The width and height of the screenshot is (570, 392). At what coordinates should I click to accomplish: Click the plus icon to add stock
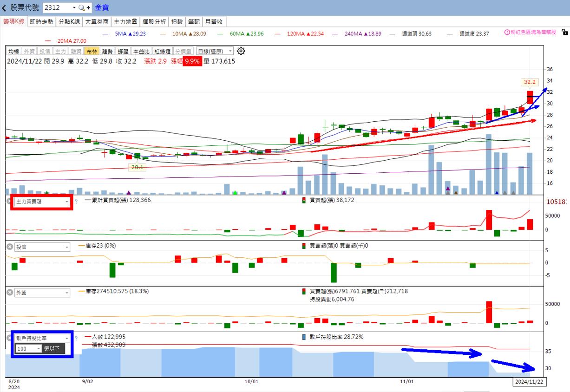coord(88,8)
